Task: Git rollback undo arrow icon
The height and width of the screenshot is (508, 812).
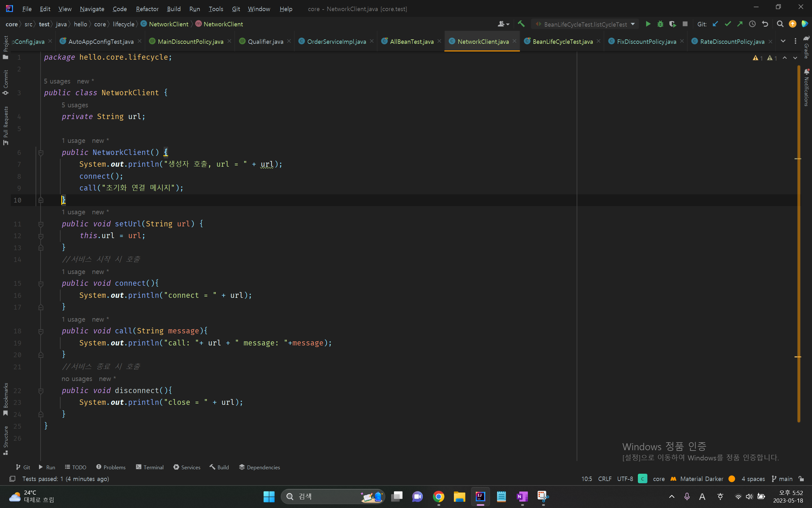Action: (x=765, y=24)
